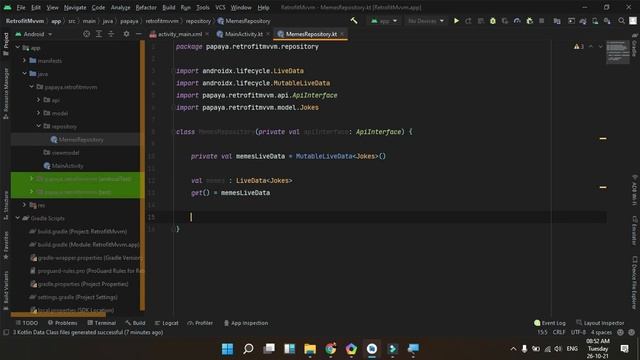Click the Debug app bug icon
The width and height of the screenshot is (640, 360).
point(493,21)
